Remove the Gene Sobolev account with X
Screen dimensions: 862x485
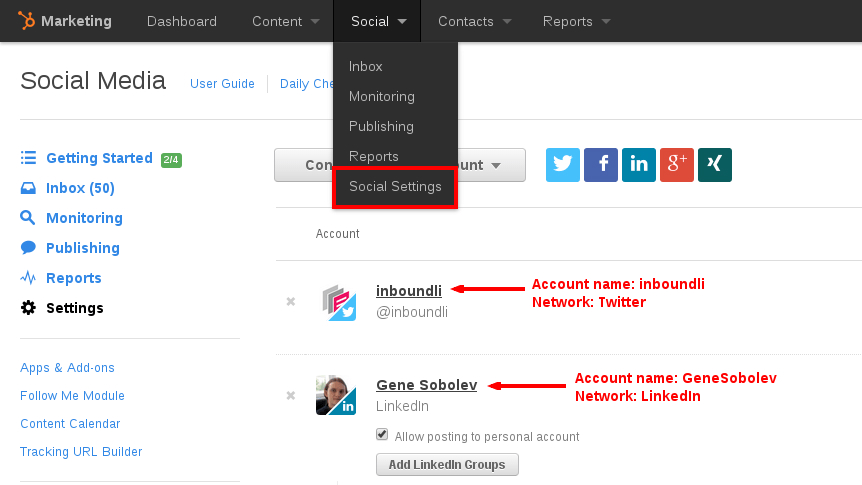(291, 395)
